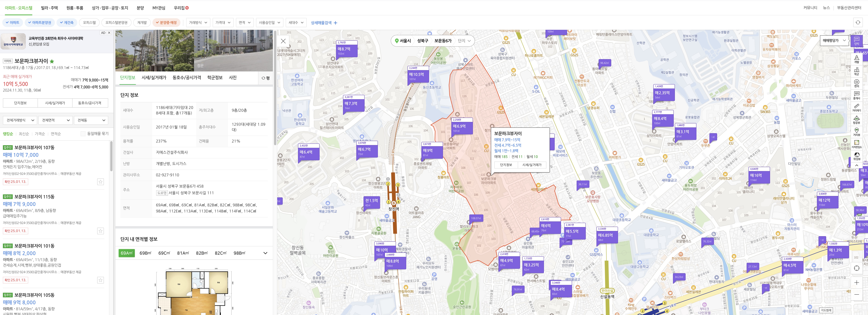This screenshot has width=868, height=315.
Task: Click the 정문 complex photo thumbnail
Action: (x=233, y=50)
